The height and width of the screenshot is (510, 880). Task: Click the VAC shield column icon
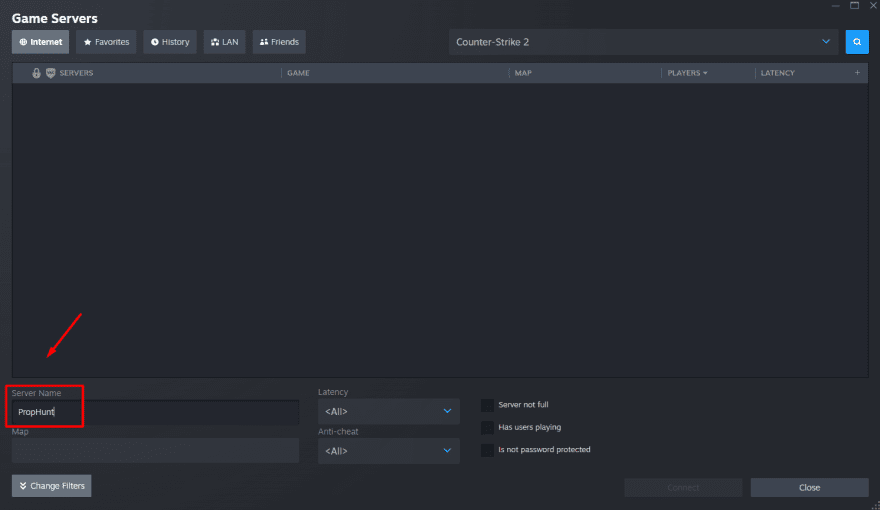click(x=50, y=73)
